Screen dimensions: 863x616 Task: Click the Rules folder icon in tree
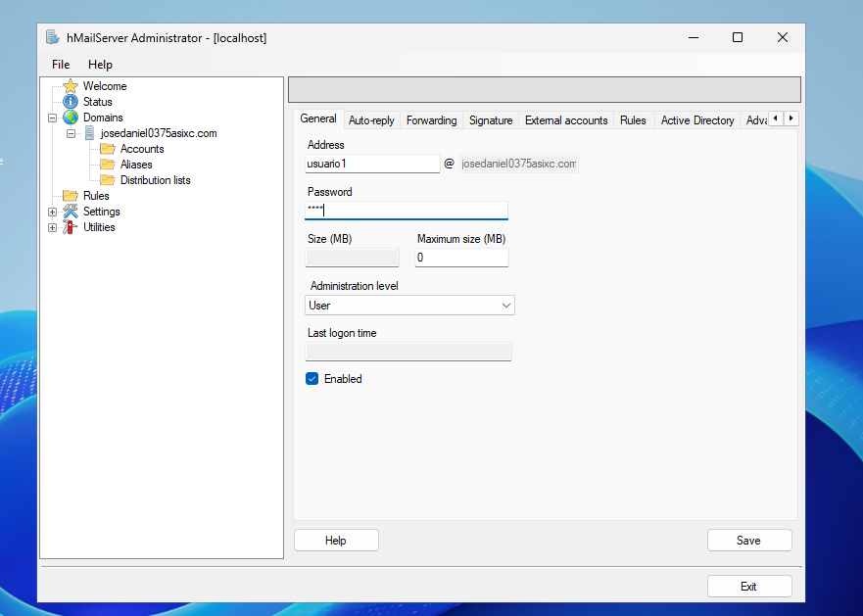tap(71, 196)
